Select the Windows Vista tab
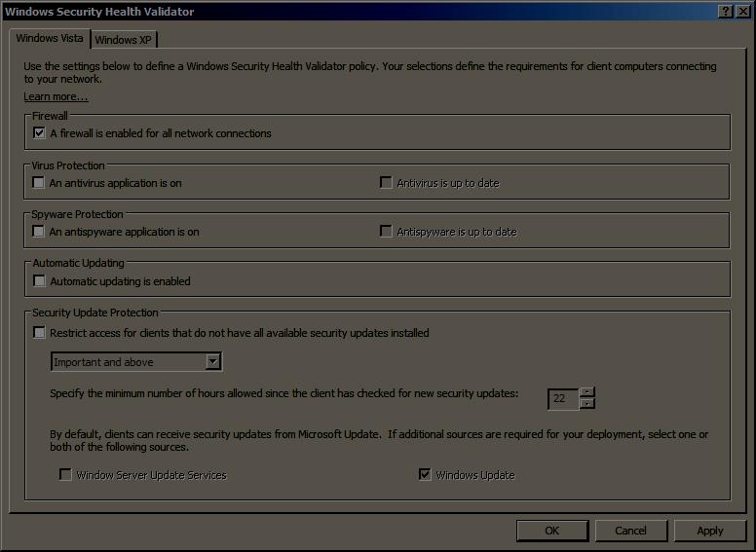 pyautogui.click(x=49, y=38)
